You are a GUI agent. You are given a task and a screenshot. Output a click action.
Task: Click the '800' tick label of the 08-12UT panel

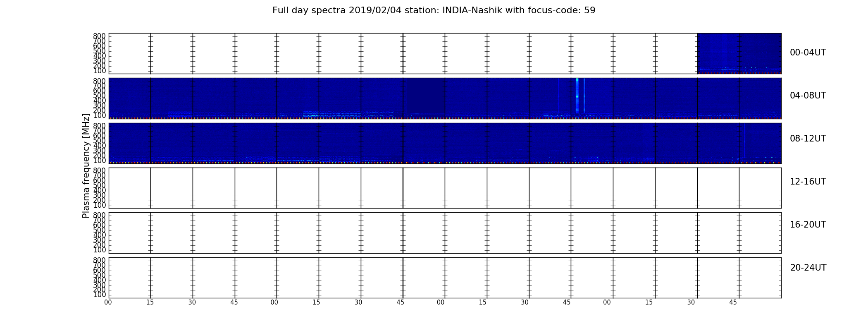pos(99,125)
